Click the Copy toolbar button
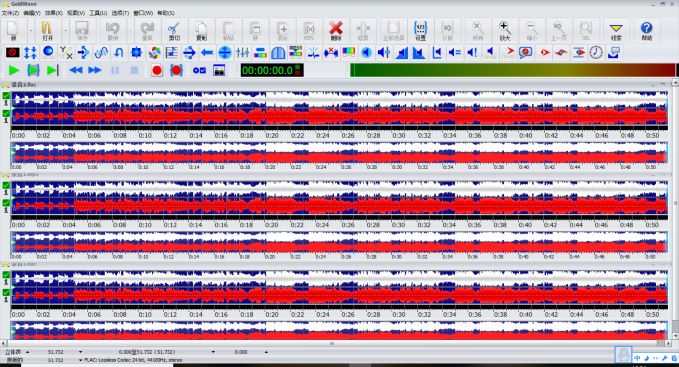Screen dimensions: 679x367 pos(201,31)
